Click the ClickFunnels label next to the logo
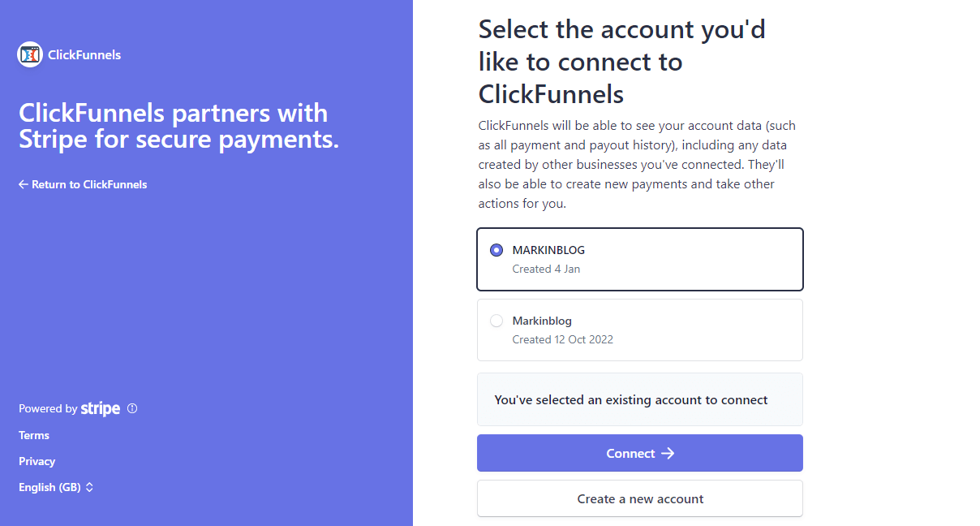Screen dimensions: 980x526 [84, 54]
